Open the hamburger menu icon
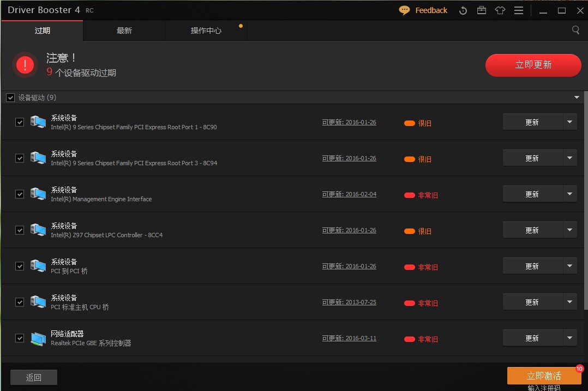Screen dimensions: 588x391 coord(519,10)
